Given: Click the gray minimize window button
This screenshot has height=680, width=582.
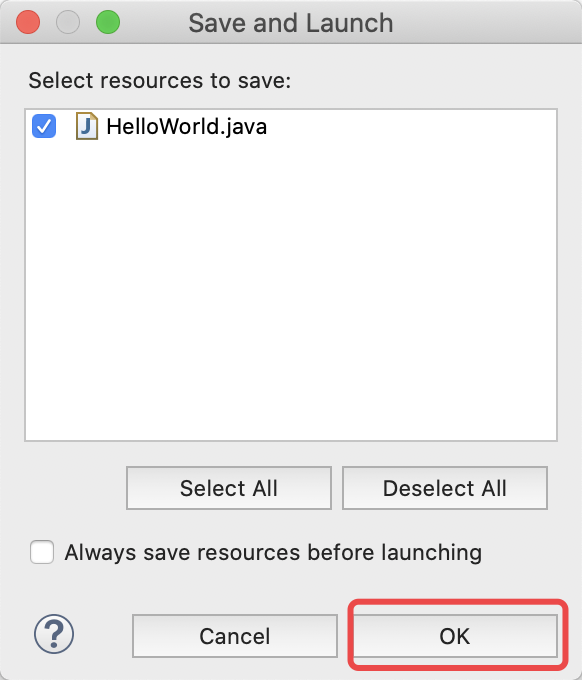Looking at the screenshot, I should click(68, 22).
